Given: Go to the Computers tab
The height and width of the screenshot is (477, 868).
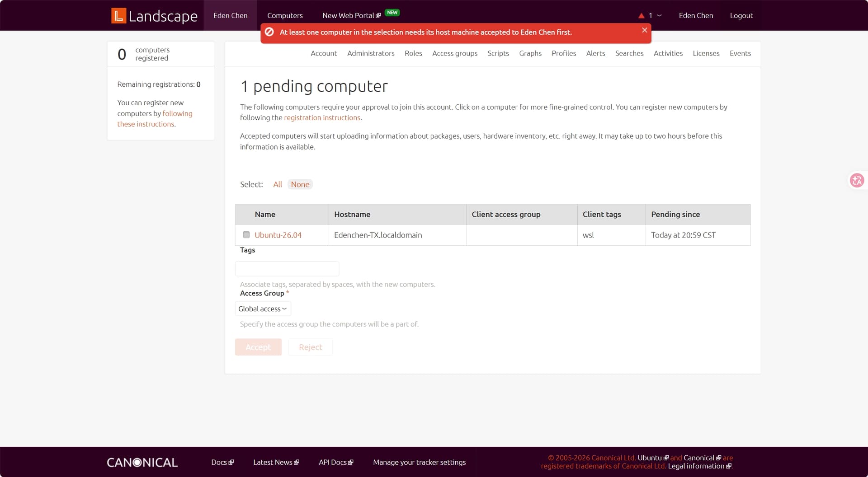Looking at the screenshot, I should [285, 15].
